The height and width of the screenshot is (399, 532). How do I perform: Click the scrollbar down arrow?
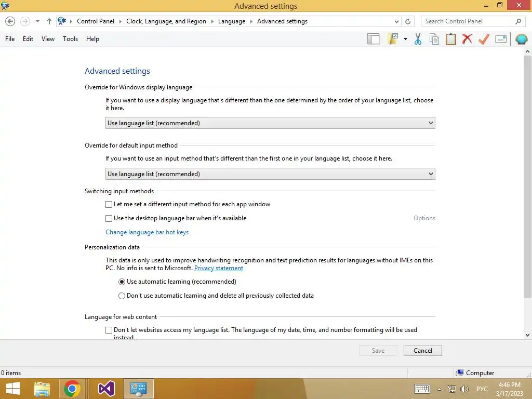527,335
